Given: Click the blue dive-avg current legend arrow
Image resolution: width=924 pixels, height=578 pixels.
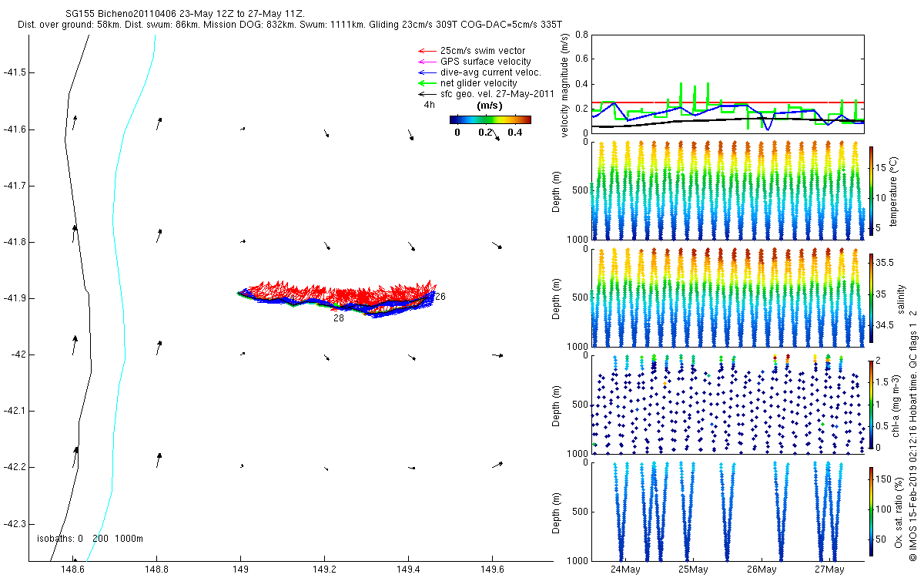Looking at the screenshot, I should tap(425, 72).
